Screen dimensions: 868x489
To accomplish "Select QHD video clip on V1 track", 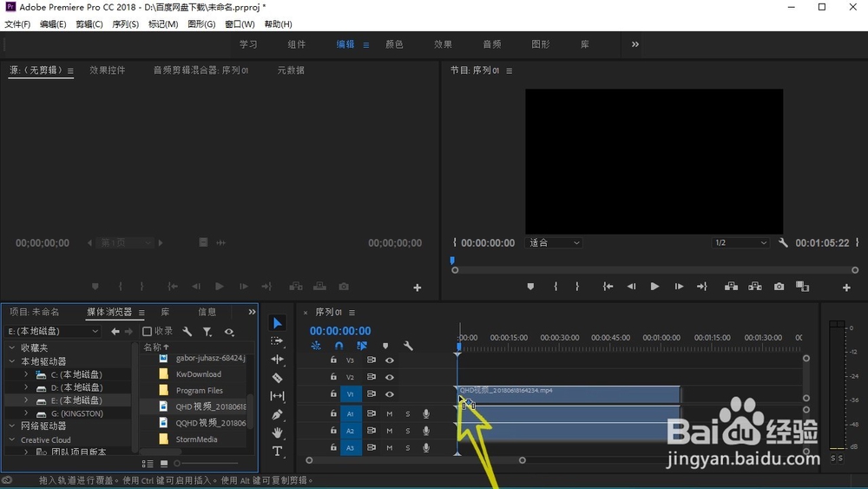I will (x=569, y=394).
